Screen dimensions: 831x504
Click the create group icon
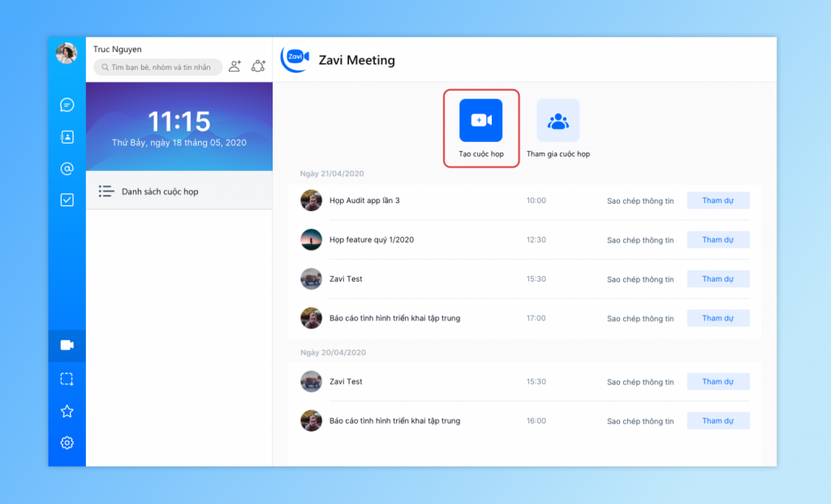(x=259, y=67)
